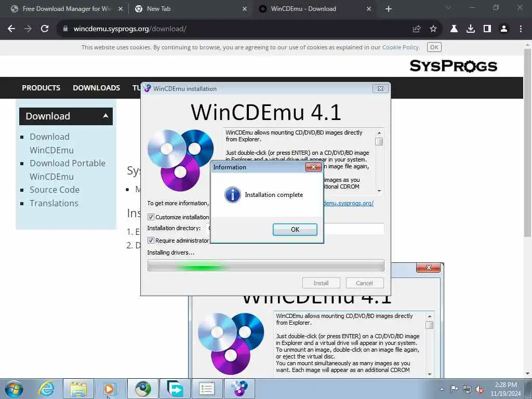Open the Translations link

pos(54,203)
